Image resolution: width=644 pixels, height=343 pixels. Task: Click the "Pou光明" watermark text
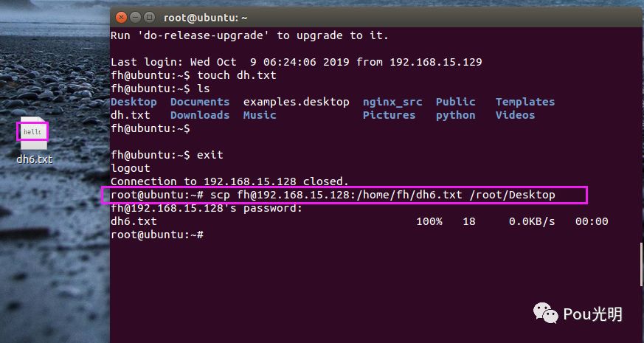[593, 314]
